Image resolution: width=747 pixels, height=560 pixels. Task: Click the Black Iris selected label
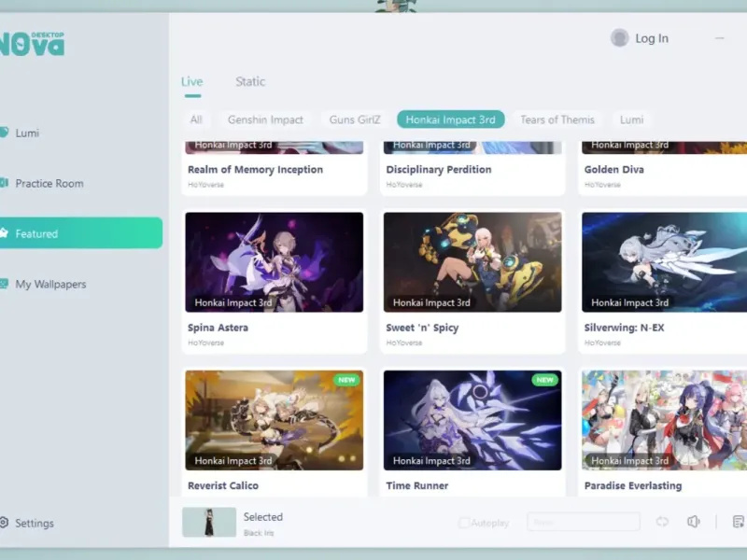(x=259, y=533)
